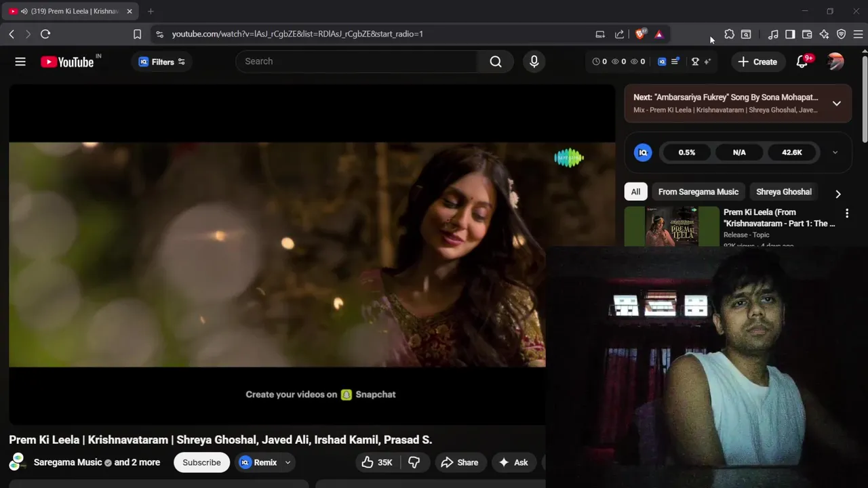Go back in the browser
Screen dimensions: 868x488
(x=12, y=34)
